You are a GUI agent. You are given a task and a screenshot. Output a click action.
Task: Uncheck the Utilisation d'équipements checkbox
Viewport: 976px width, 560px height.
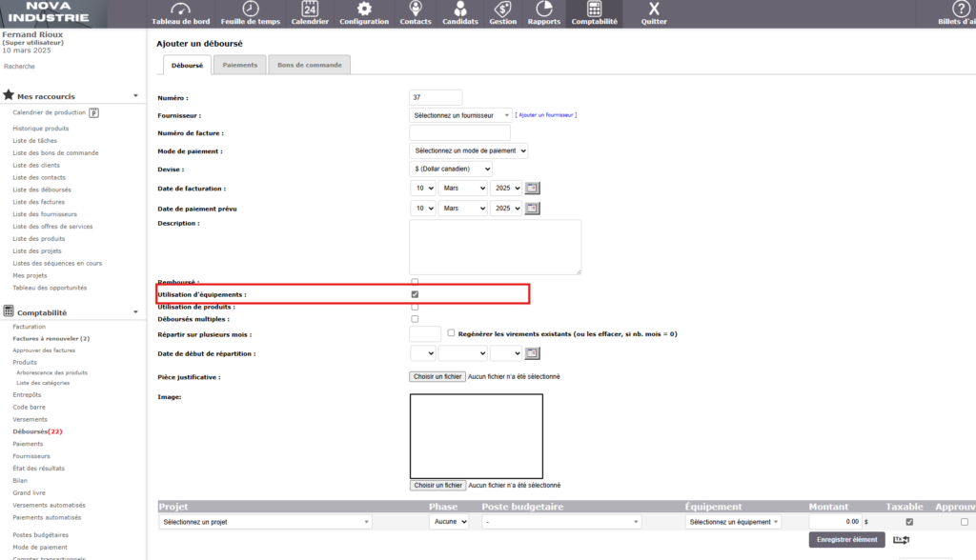click(415, 294)
